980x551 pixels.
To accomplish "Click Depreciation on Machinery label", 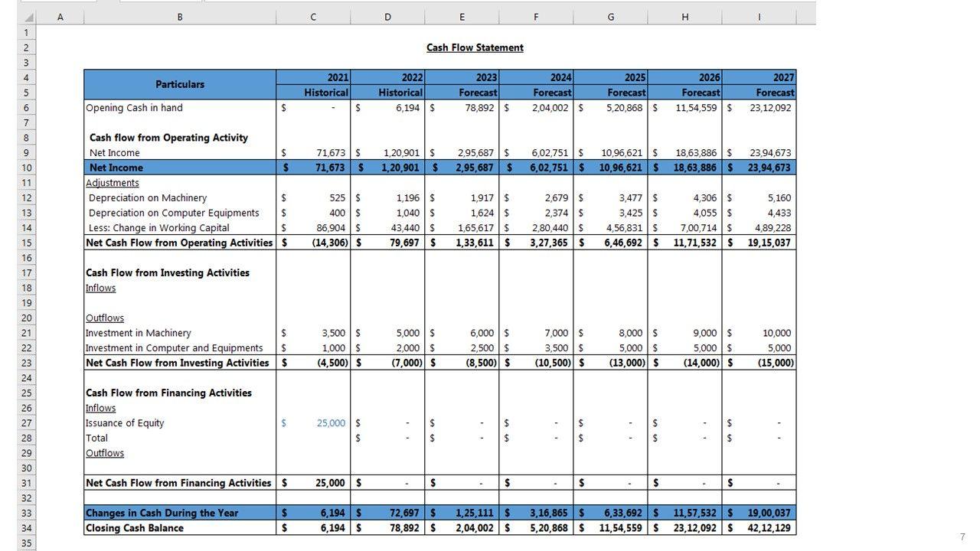I will point(148,198).
